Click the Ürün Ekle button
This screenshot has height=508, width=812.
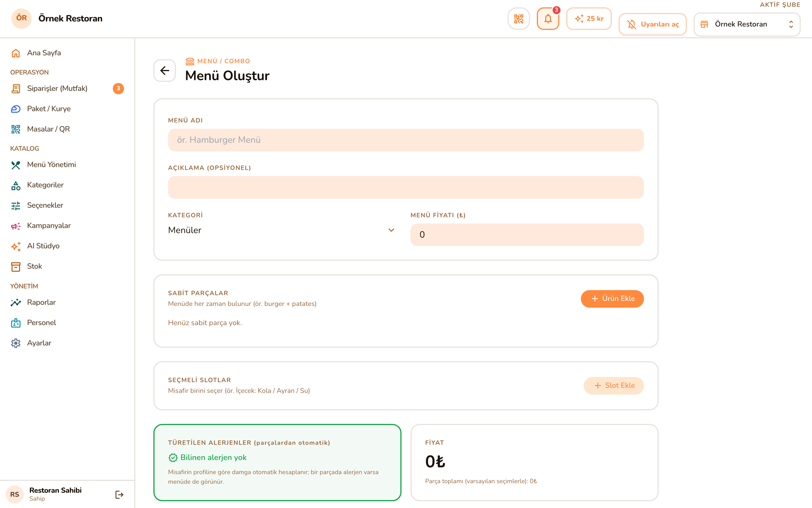[x=612, y=299]
